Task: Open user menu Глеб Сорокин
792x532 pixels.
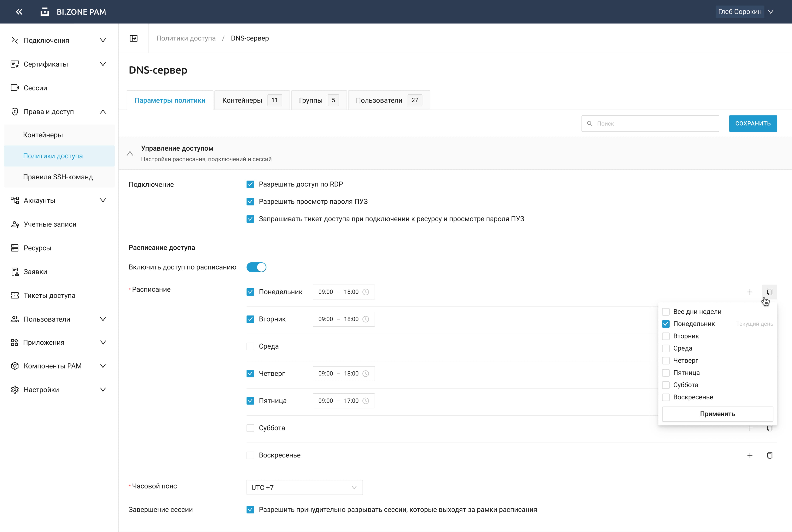Action: pos(745,12)
